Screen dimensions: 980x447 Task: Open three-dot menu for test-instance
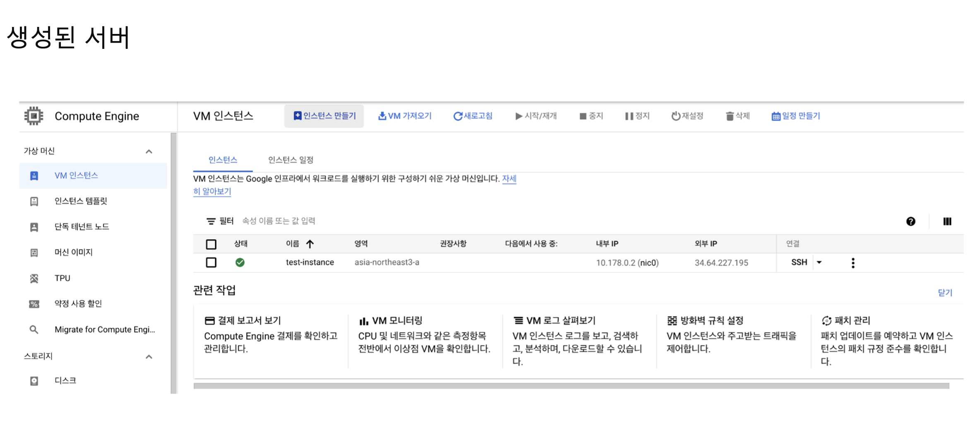853,263
